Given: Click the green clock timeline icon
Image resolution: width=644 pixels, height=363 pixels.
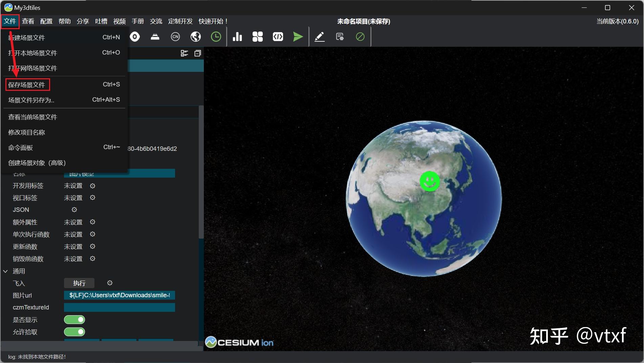Looking at the screenshot, I should 216,37.
